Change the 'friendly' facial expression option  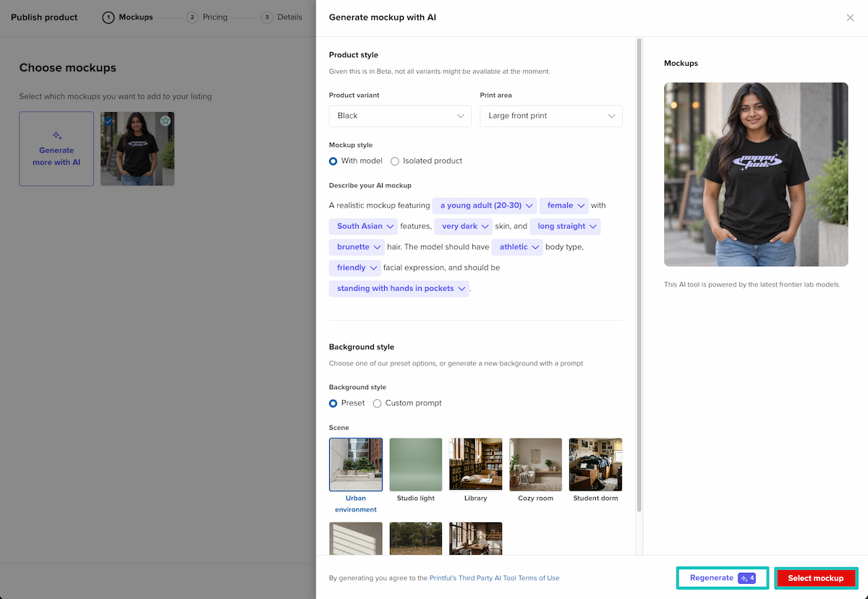354,268
